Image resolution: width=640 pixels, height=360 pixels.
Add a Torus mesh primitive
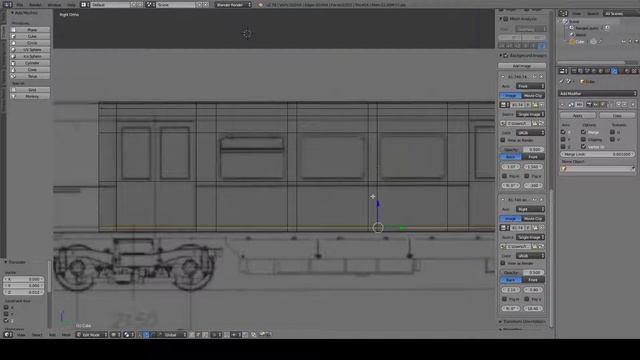pos(30,76)
